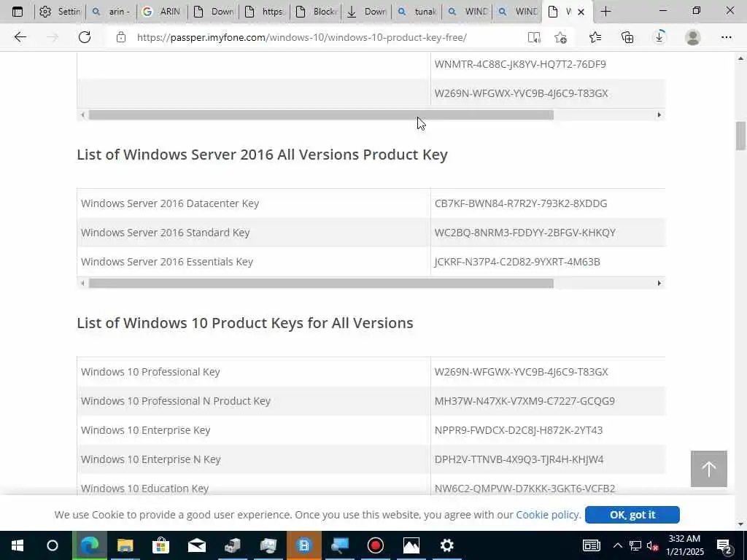Switch to the 'Block' tab
Viewport: 747px width, 560px height.
click(316, 12)
